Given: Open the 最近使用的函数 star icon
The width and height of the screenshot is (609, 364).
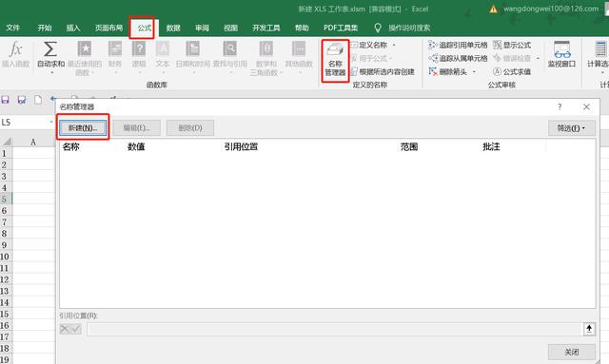Looking at the screenshot, I should (85, 49).
